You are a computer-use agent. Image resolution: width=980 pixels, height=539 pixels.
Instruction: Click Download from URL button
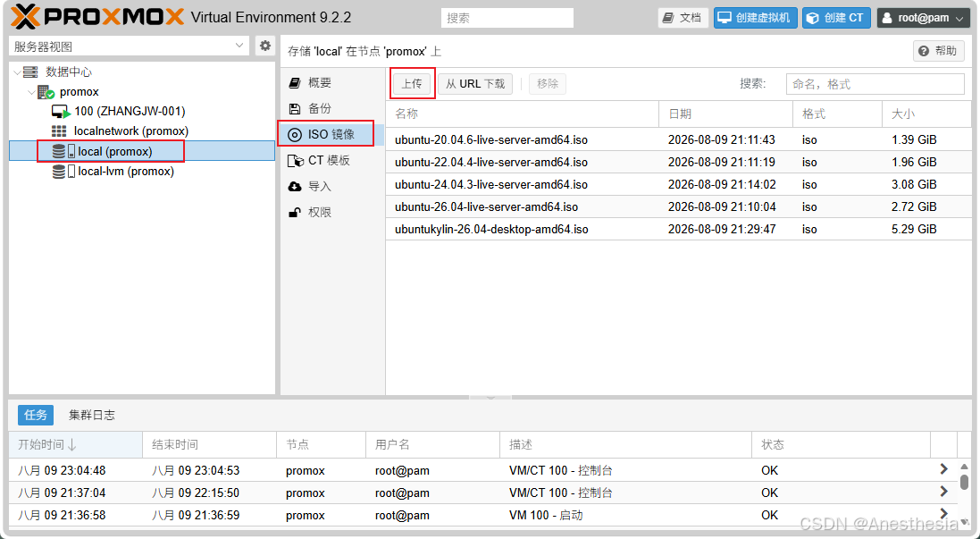475,84
